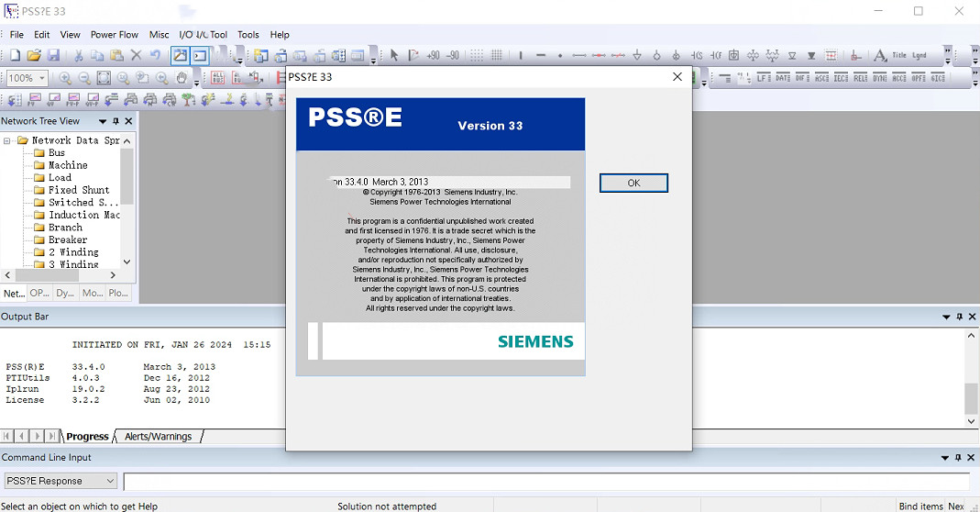Screen dimensions: 980x512
Task: Collapse the Network Data tree node
Action: pos(7,140)
